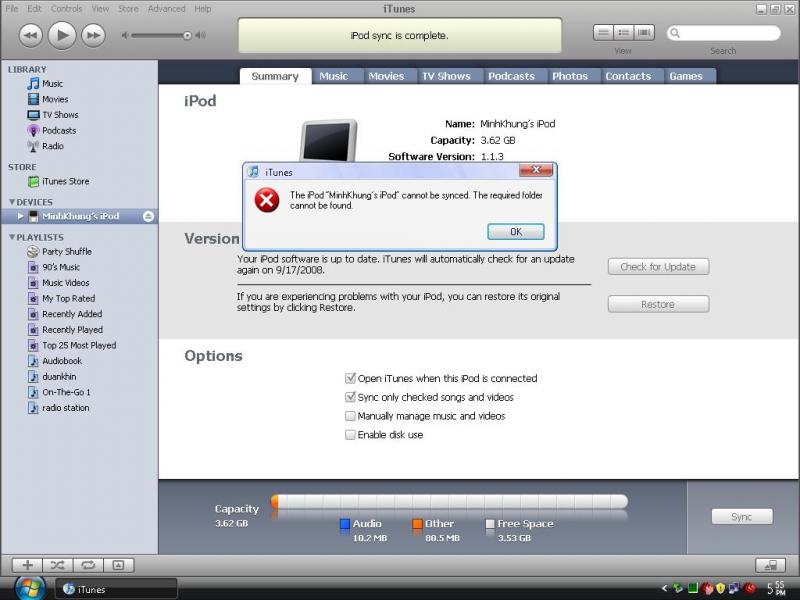
Task: Open the Party Shuffle playlist
Action: (66, 252)
